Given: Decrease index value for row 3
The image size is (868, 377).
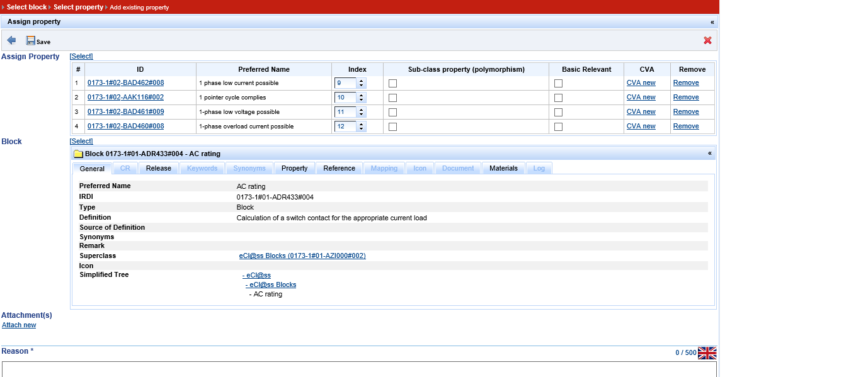Looking at the screenshot, I should coord(361,115).
